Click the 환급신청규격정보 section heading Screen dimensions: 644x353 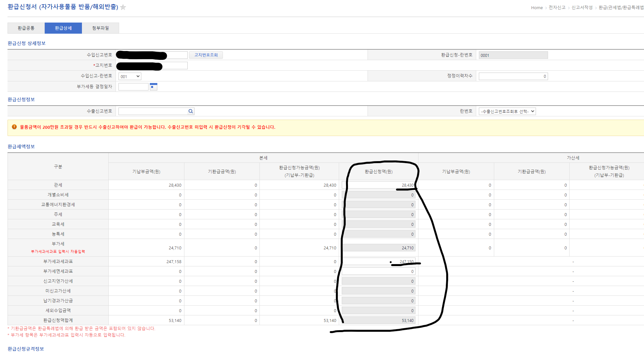pyautogui.click(x=26, y=349)
